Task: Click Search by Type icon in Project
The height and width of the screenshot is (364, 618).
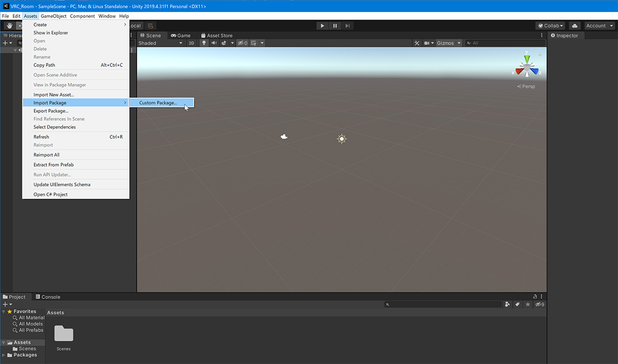Action: point(508,304)
